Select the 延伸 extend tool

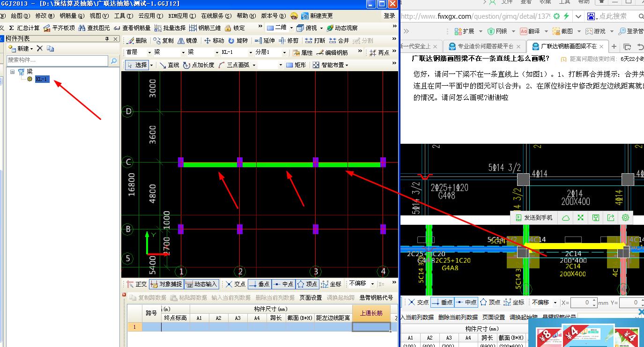coord(265,41)
